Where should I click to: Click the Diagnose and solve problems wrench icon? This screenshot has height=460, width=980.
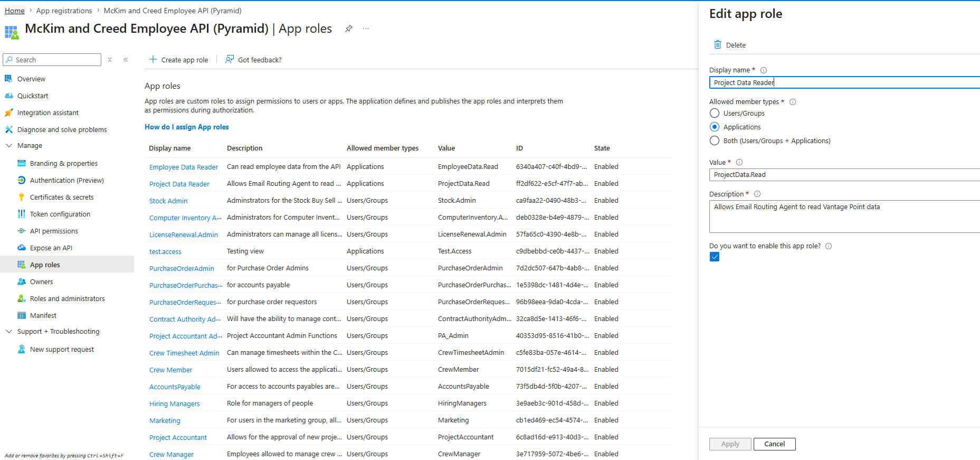(8, 129)
